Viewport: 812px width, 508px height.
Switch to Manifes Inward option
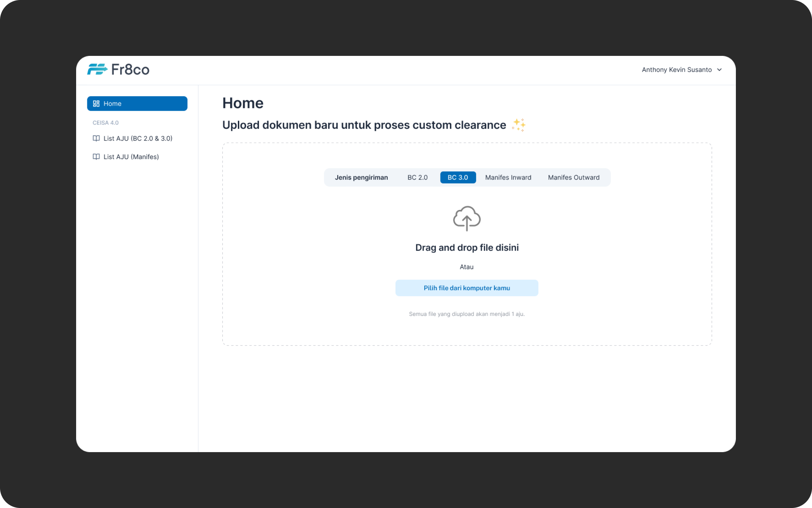pyautogui.click(x=508, y=177)
